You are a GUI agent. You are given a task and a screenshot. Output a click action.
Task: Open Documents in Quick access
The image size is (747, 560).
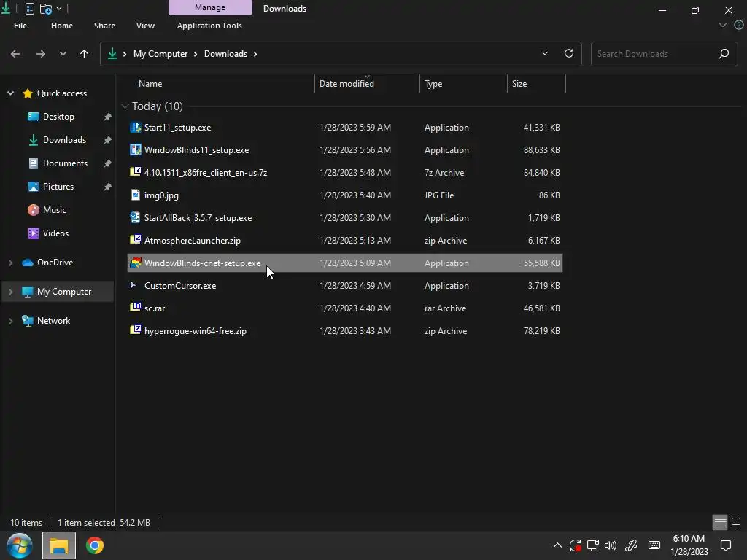pos(65,163)
